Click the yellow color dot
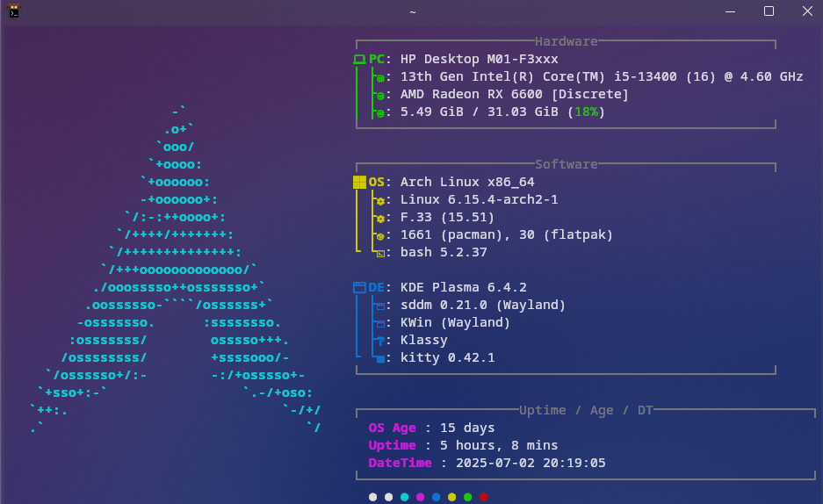This screenshot has width=823, height=504. [x=452, y=497]
